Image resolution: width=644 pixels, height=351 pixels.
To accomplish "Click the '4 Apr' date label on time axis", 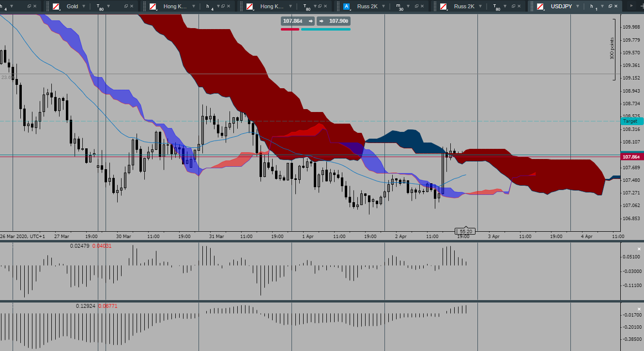I will [x=586, y=237].
